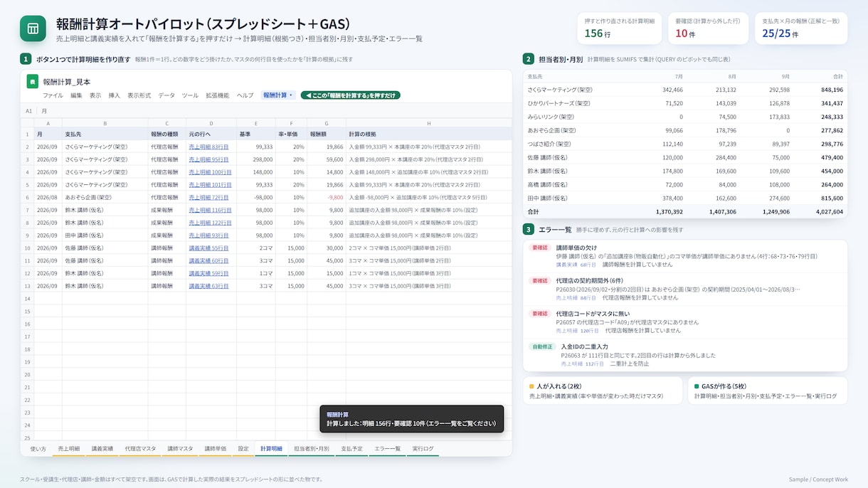The image size is (868, 488).
Task: Click the negative amount -9,800 cell
Action: tap(327, 197)
